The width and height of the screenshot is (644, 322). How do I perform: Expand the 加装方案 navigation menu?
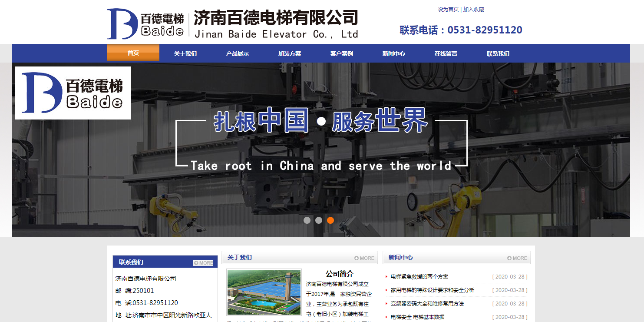pos(290,54)
